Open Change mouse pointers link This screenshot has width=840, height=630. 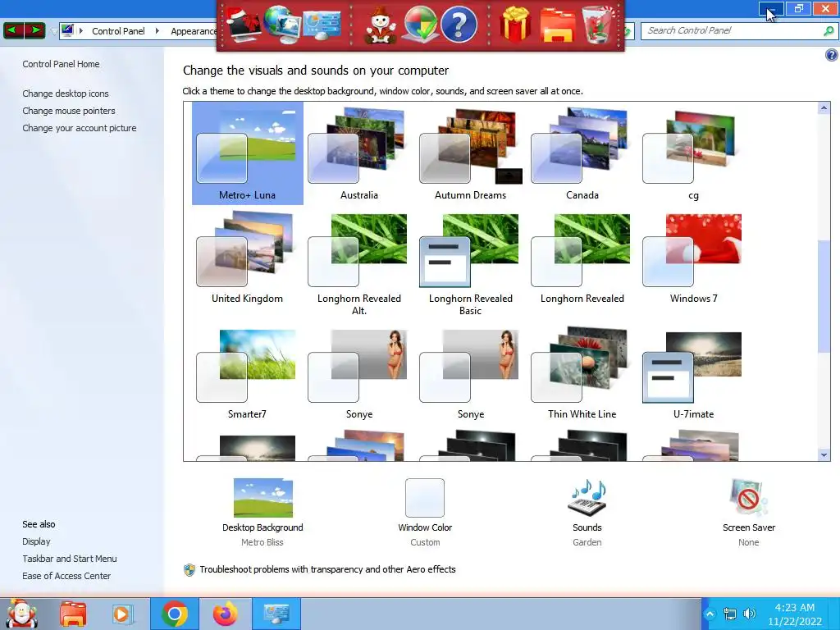pyautogui.click(x=69, y=111)
